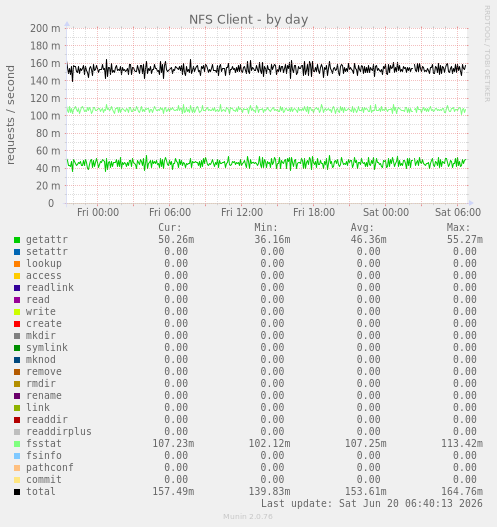Click the Sat 00:00 time axis label
497x527 pixels.
pos(386,212)
